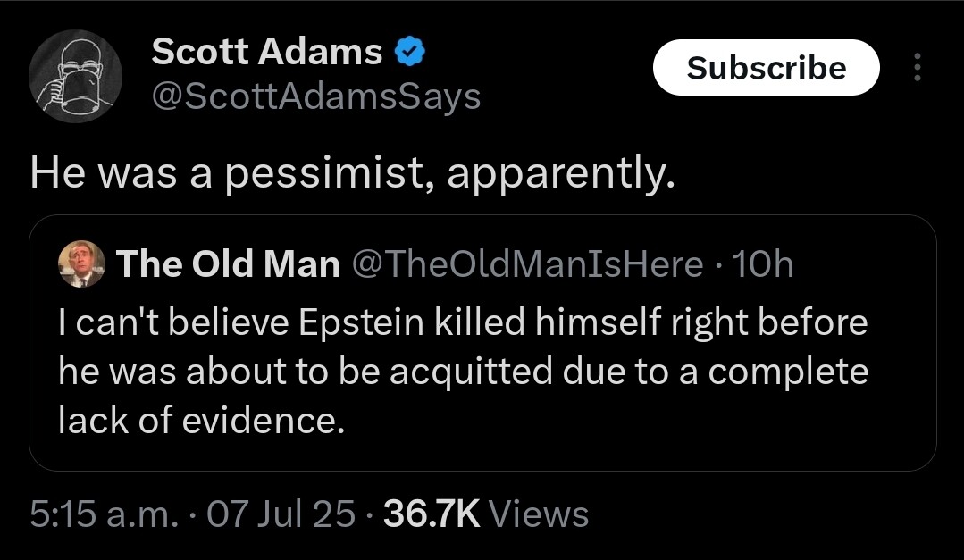This screenshot has height=560, width=964.
Task: Open The Old Man display name
Action: pos(228,264)
